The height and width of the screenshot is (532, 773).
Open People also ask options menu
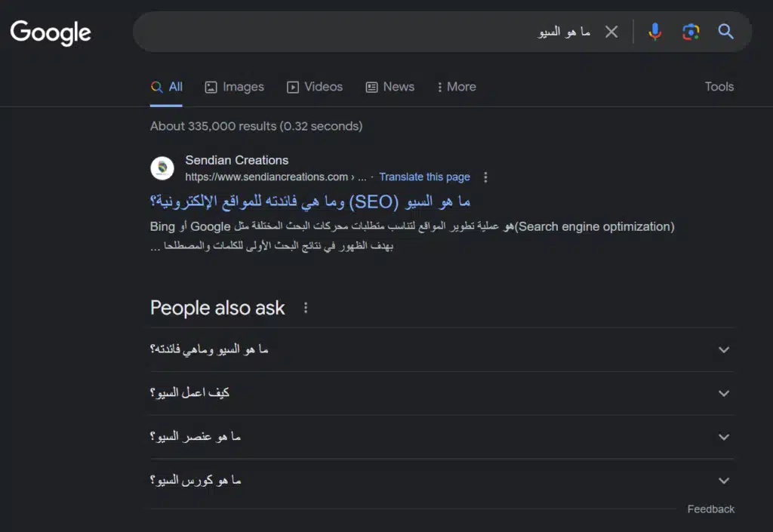click(x=305, y=307)
